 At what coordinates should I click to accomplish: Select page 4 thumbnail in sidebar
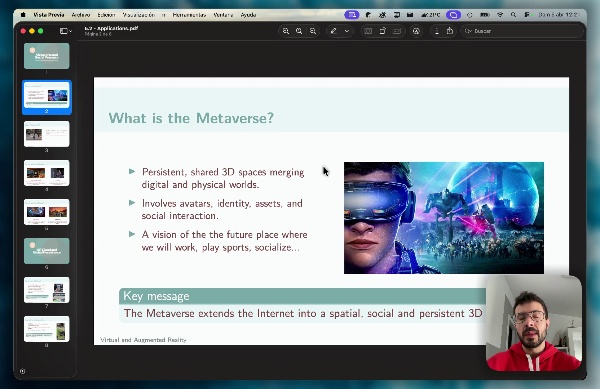click(x=47, y=173)
